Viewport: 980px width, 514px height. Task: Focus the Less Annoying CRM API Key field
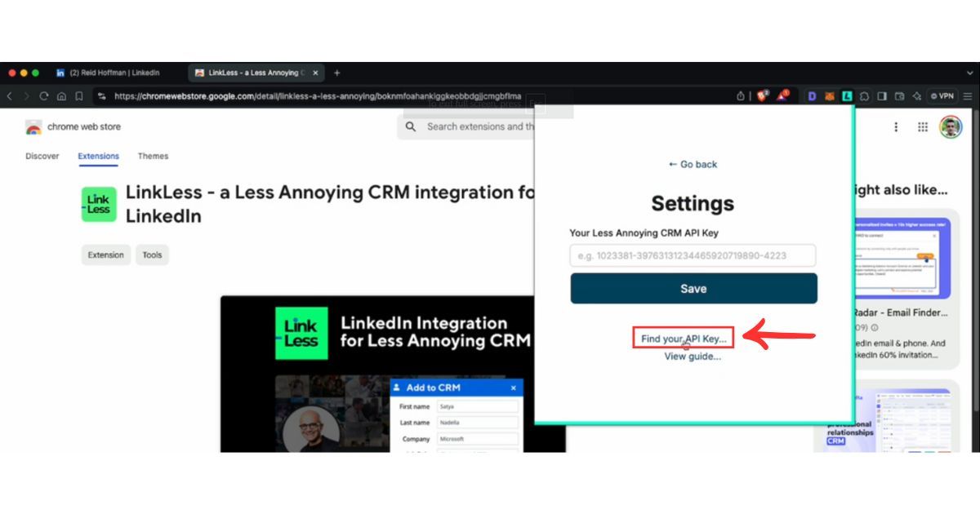click(693, 255)
